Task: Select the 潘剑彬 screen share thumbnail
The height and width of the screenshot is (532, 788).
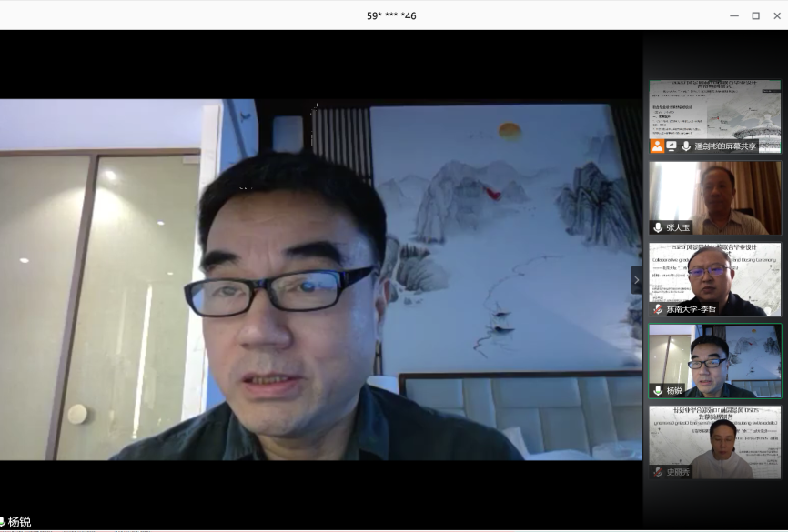Action: click(x=714, y=111)
